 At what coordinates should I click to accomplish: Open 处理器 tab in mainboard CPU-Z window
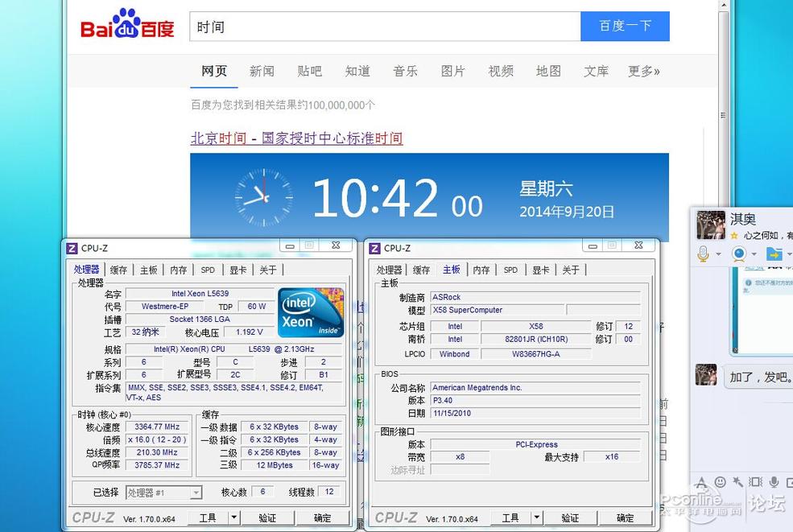click(390, 270)
